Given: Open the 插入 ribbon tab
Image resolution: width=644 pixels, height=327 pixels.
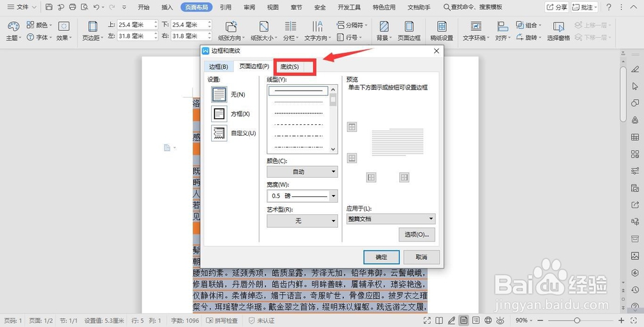Looking at the screenshot, I should (167, 7).
